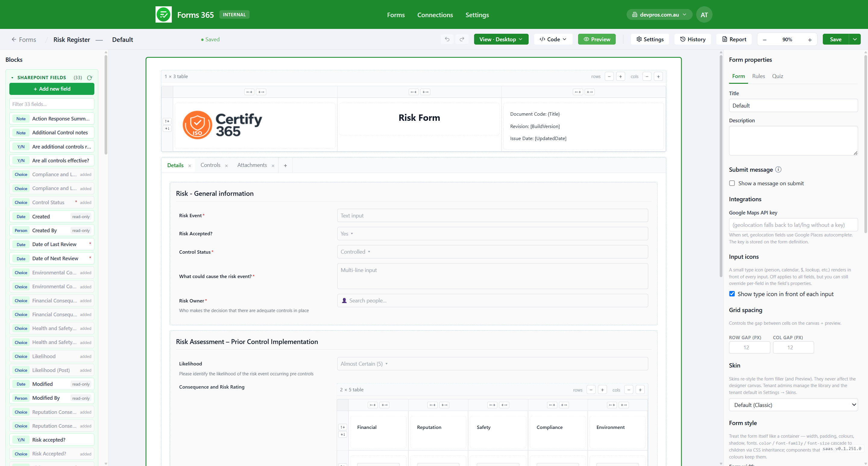This screenshot has width=868, height=466.
Task: Click the Title input showing Default
Action: 793,106
